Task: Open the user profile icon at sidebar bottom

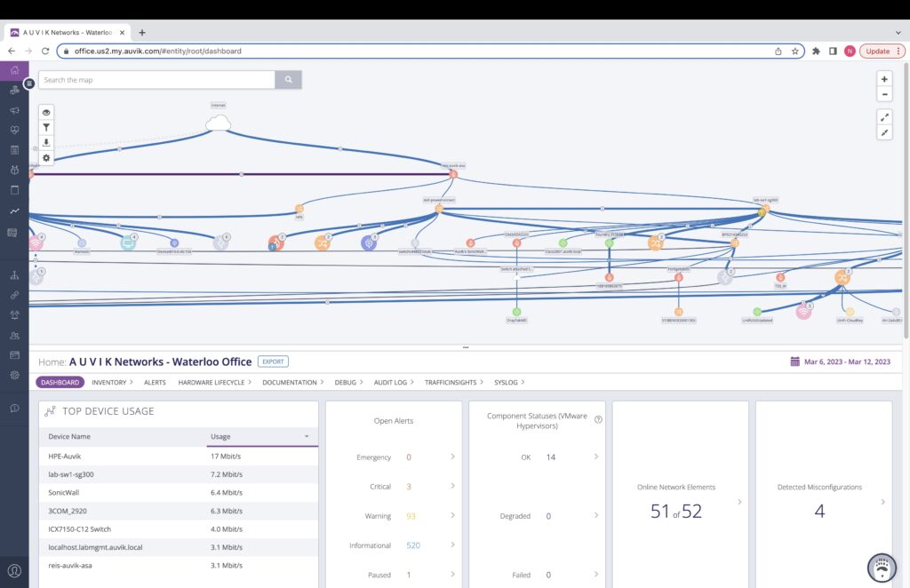Action: click(x=14, y=570)
